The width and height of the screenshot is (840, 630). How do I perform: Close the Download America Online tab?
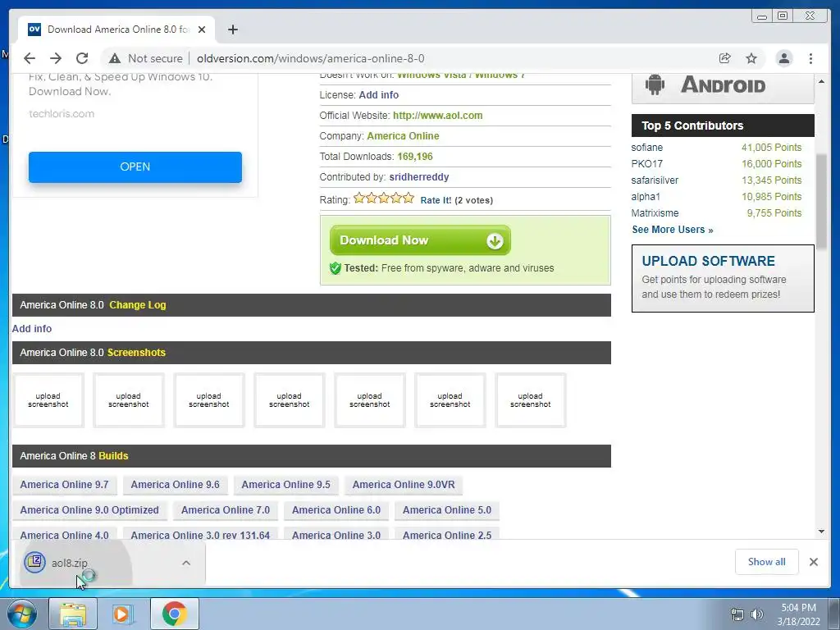(x=202, y=30)
